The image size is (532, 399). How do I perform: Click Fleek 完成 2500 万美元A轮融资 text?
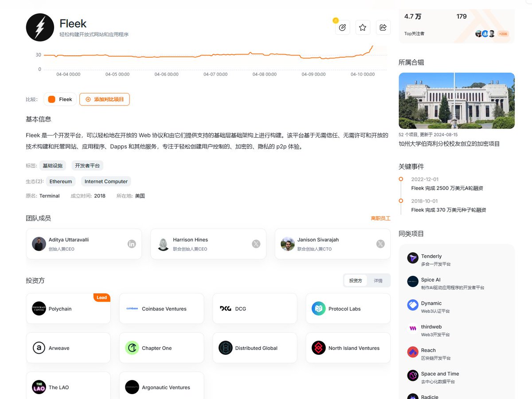click(447, 188)
